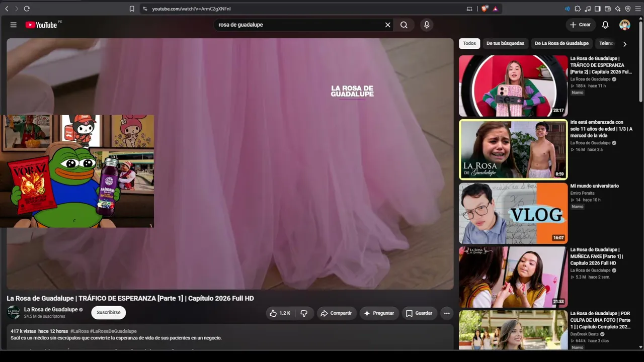
Task: Open the 'Mi mundo universitario' VLOG thumbnail
Action: click(x=513, y=213)
